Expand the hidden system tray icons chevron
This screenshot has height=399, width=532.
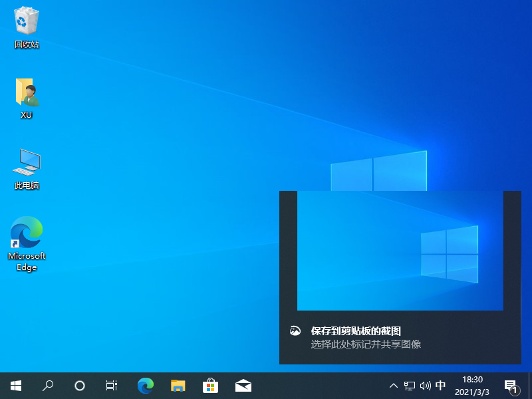[x=394, y=386]
